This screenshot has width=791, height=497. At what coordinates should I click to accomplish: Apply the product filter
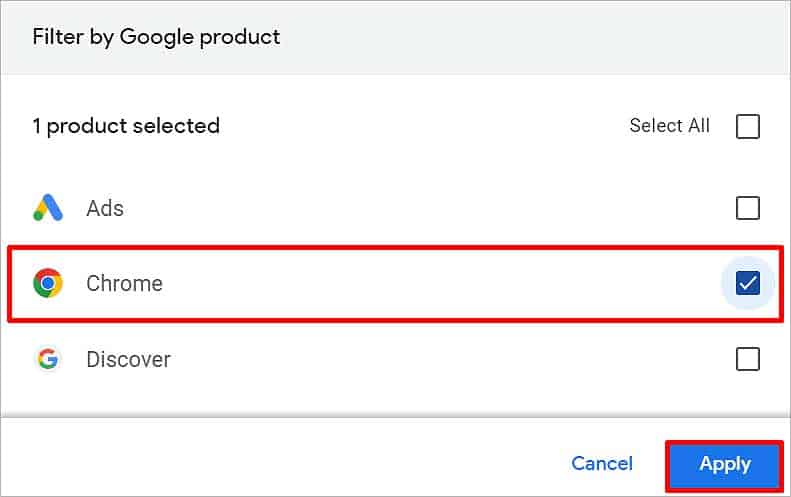coord(724,465)
